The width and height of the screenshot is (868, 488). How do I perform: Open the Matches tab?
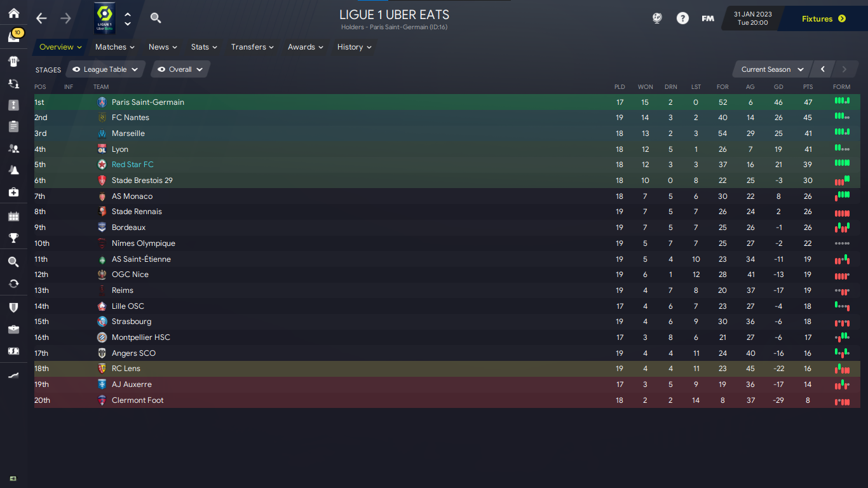114,47
